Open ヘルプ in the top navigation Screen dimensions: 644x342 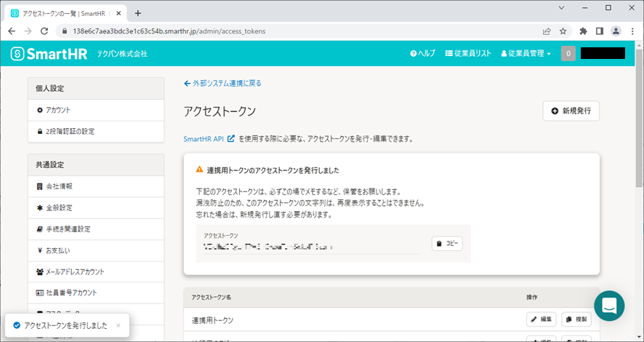click(422, 53)
